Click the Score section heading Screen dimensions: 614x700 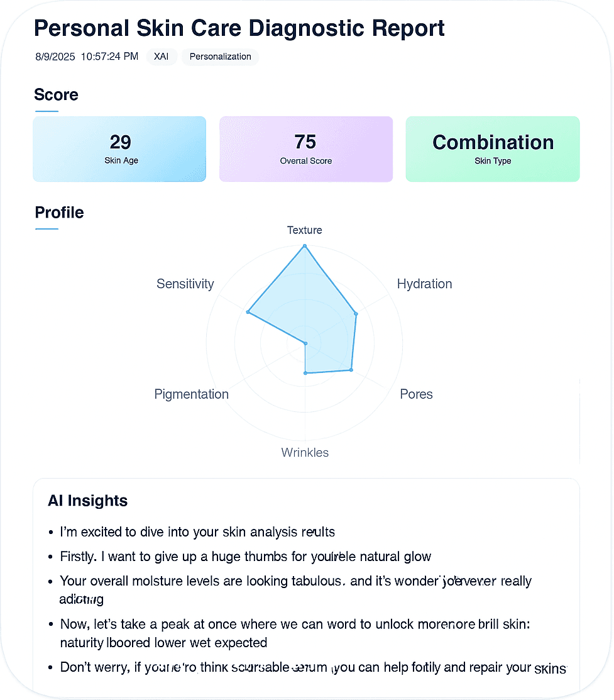(x=56, y=94)
